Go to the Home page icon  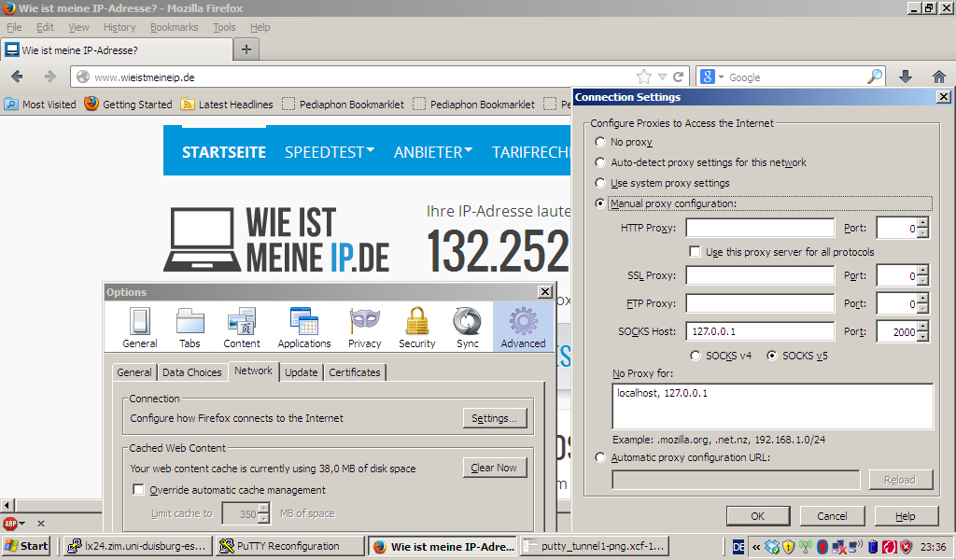[x=939, y=77]
